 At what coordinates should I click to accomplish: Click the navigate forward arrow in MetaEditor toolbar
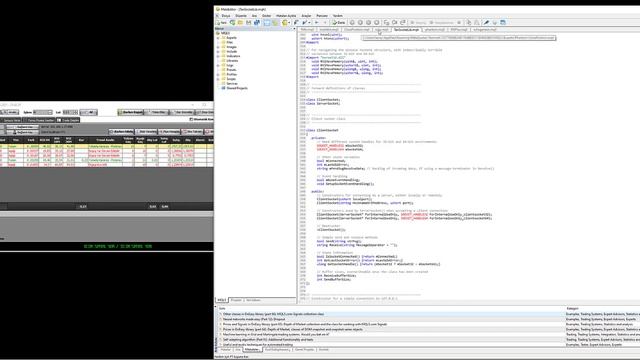[x=325, y=23]
